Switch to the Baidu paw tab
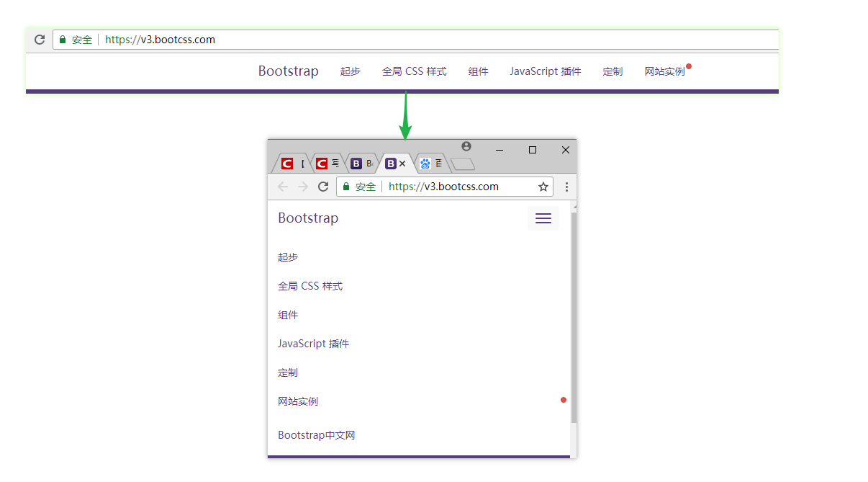The width and height of the screenshot is (868, 482). (432, 164)
